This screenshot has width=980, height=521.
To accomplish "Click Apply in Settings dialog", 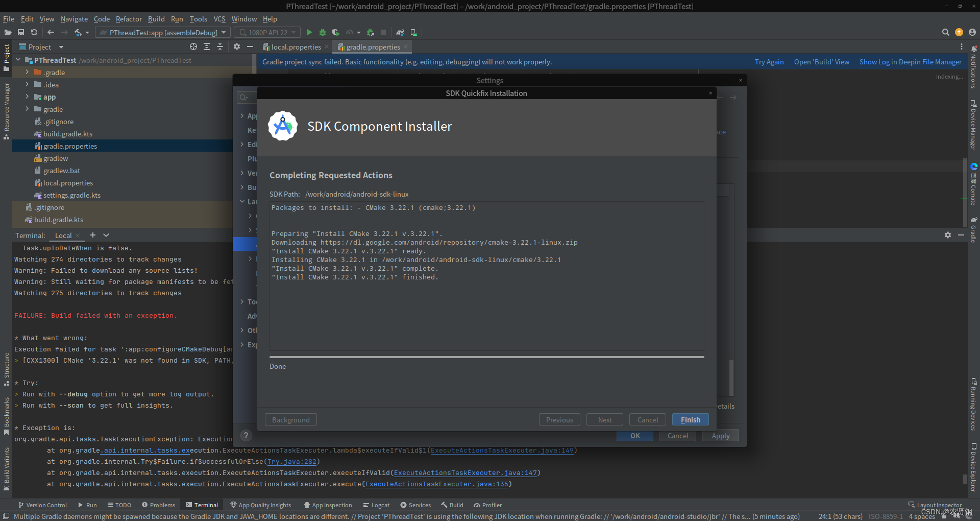I will (x=721, y=436).
